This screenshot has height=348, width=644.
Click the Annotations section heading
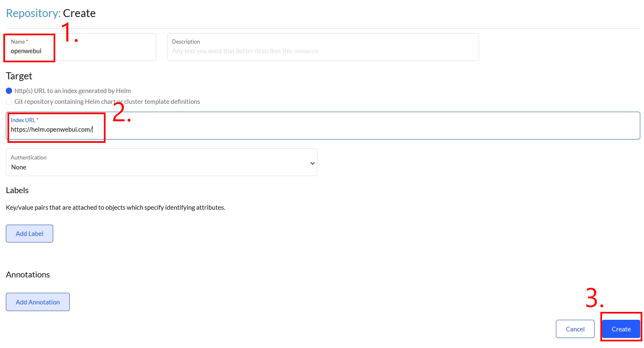click(28, 274)
